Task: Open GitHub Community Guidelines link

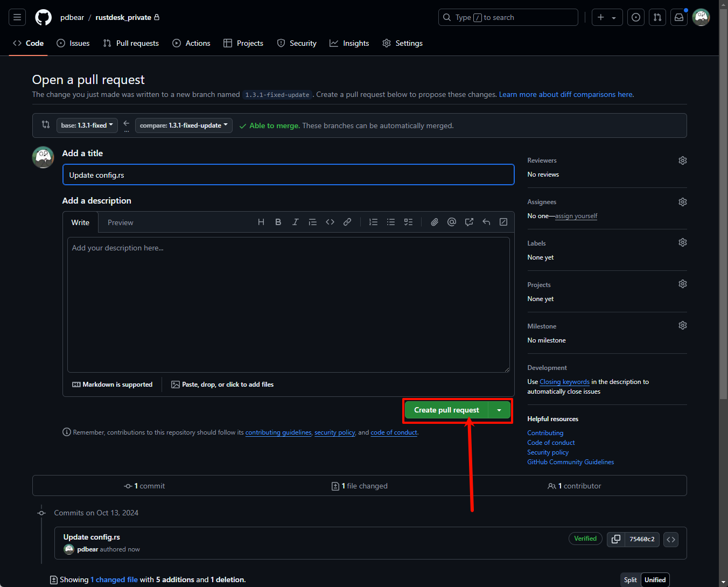Action: click(571, 462)
